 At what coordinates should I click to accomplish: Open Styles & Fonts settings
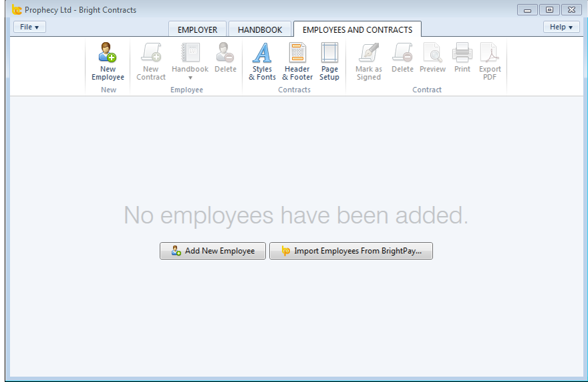262,62
